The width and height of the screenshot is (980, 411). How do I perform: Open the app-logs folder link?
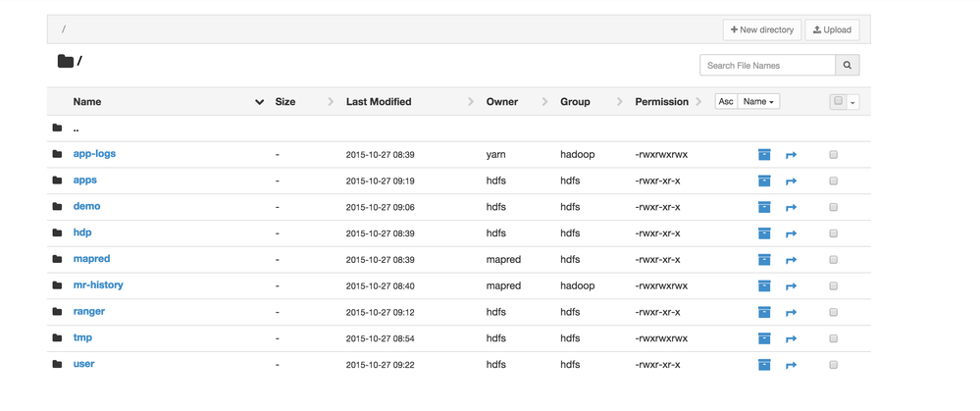[x=94, y=154]
